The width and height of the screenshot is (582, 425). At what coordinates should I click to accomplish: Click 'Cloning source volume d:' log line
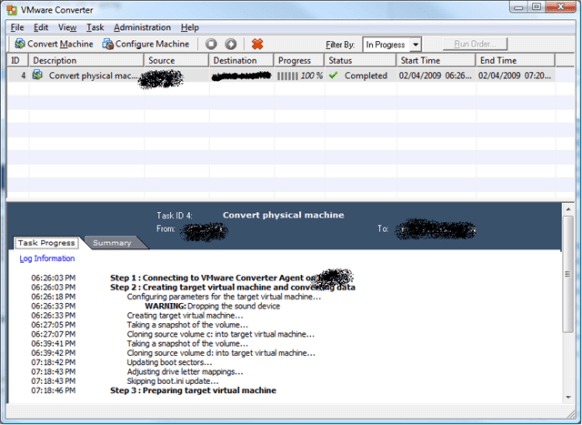221,353
